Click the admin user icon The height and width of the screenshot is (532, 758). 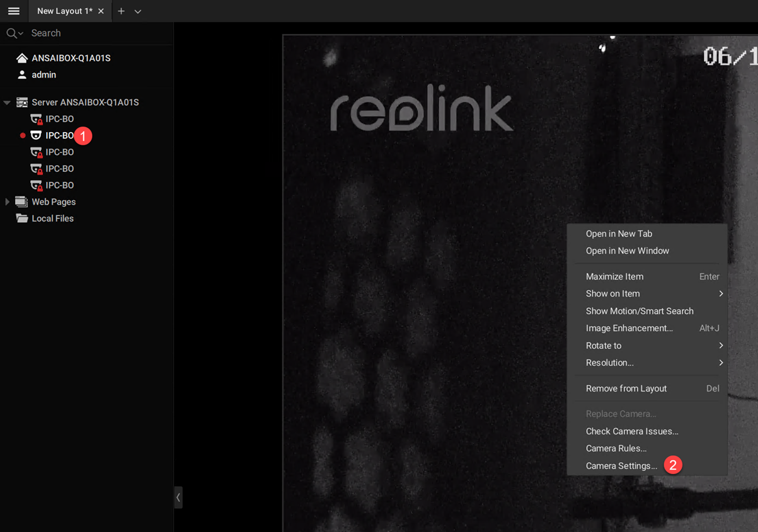(22, 75)
